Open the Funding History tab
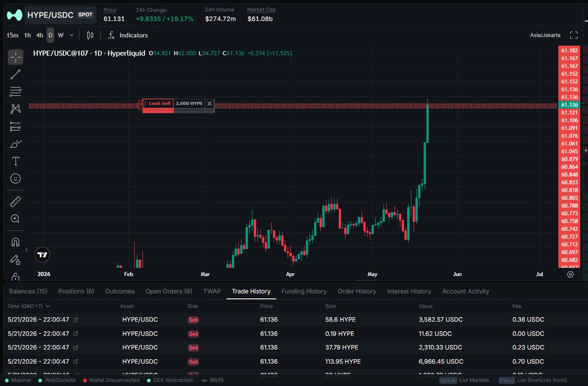The width and height of the screenshot is (588, 386). tap(304, 291)
